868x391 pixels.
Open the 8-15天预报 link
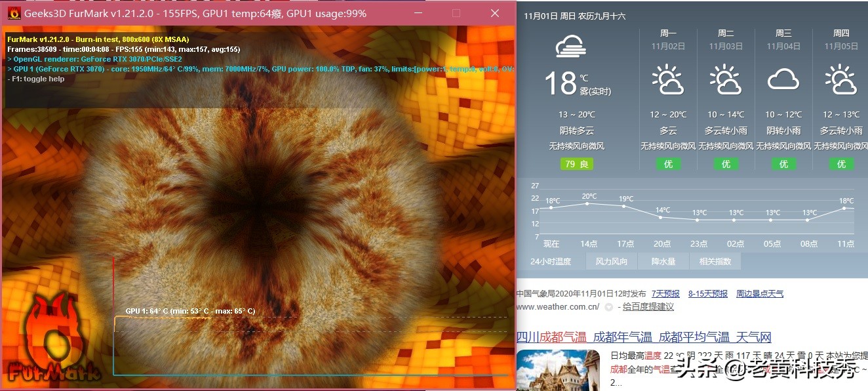(707, 293)
